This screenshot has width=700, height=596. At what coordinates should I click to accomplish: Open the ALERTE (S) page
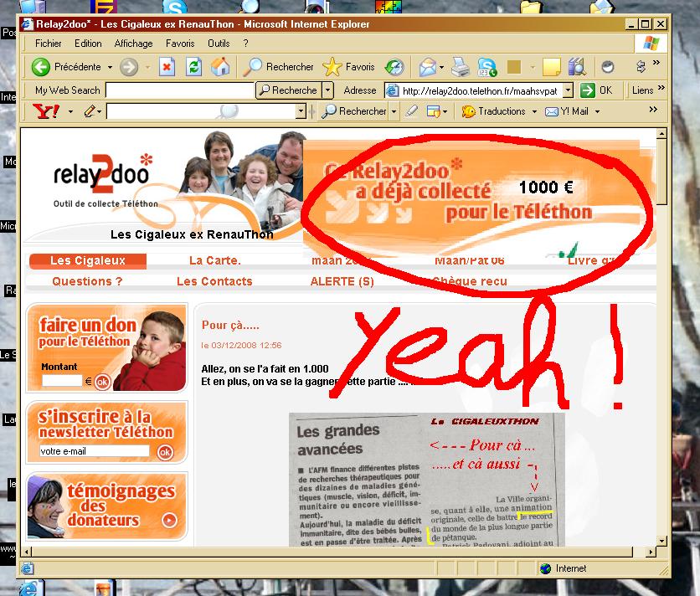(x=342, y=282)
